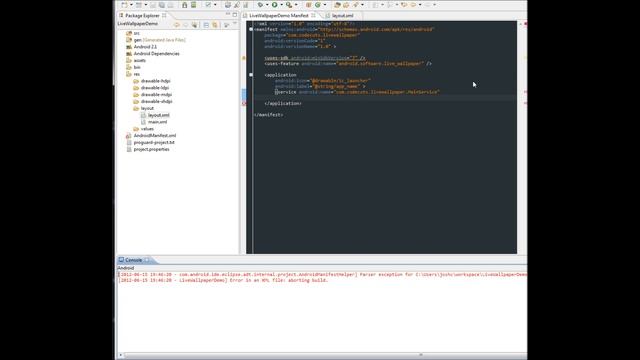The image size is (640, 360).
Task: Collapse all items in Package Explorer
Action: click(x=206, y=25)
